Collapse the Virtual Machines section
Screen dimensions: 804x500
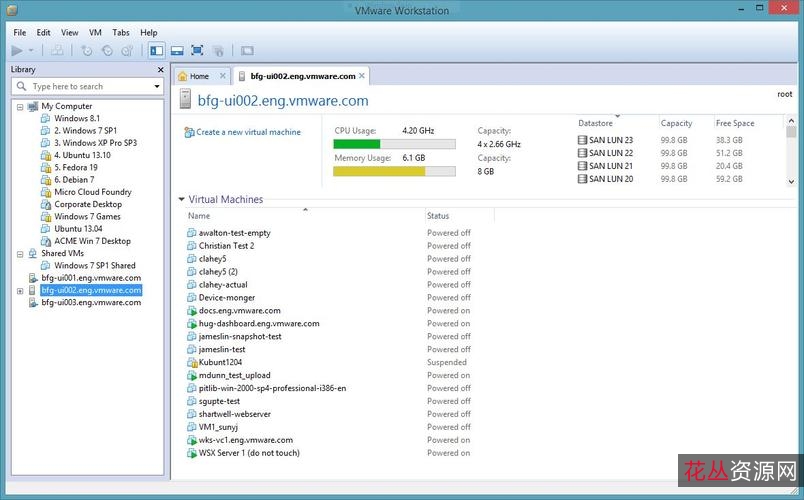pyautogui.click(x=181, y=199)
